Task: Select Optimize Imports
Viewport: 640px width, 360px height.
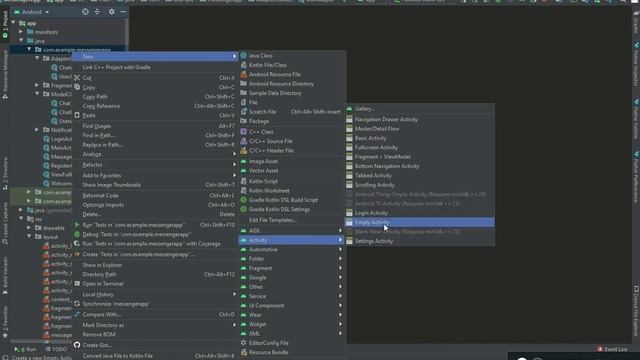Action: click(155, 204)
